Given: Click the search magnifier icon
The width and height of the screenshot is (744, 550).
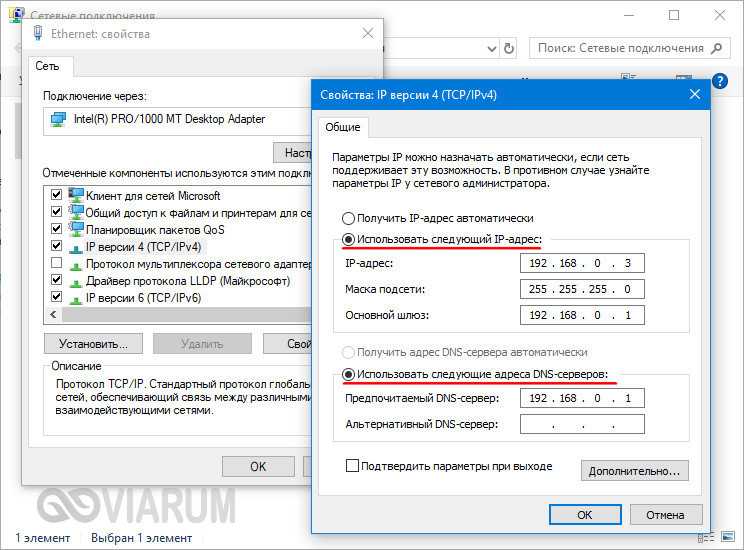Looking at the screenshot, I should 716,48.
